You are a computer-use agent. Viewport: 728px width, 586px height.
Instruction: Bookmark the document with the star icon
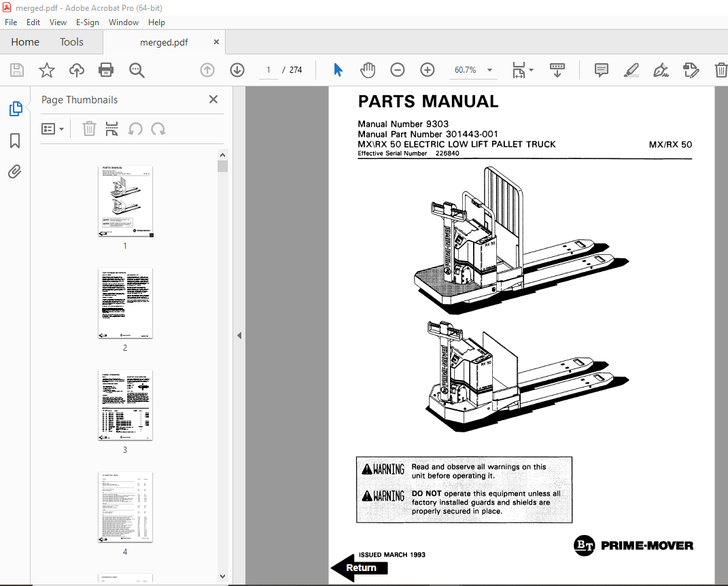pyautogui.click(x=46, y=70)
